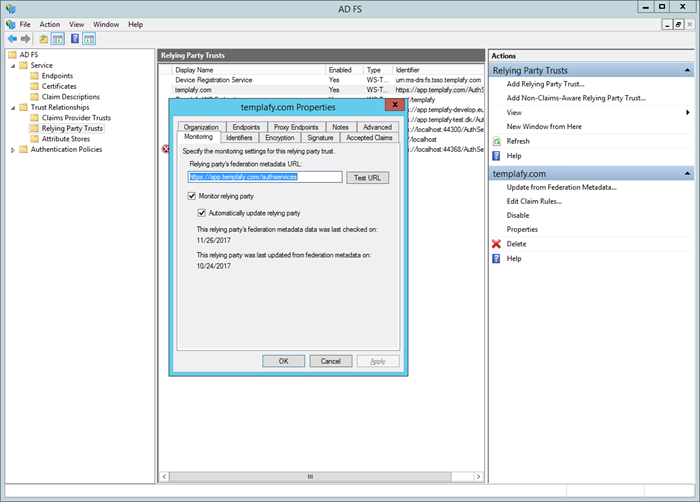Screen dimensions: 700x502
Task: Click the Certificates folder icon in tree
Action: [x=34, y=86]
